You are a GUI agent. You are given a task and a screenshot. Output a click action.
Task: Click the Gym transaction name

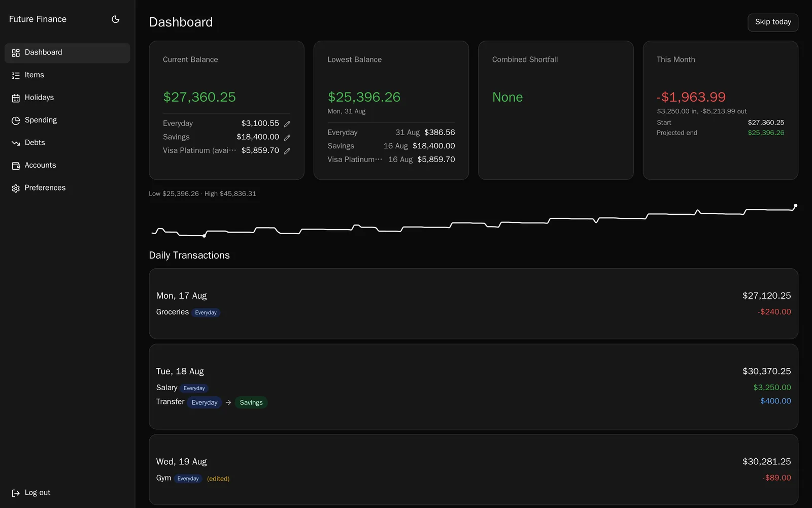(163, 478)
